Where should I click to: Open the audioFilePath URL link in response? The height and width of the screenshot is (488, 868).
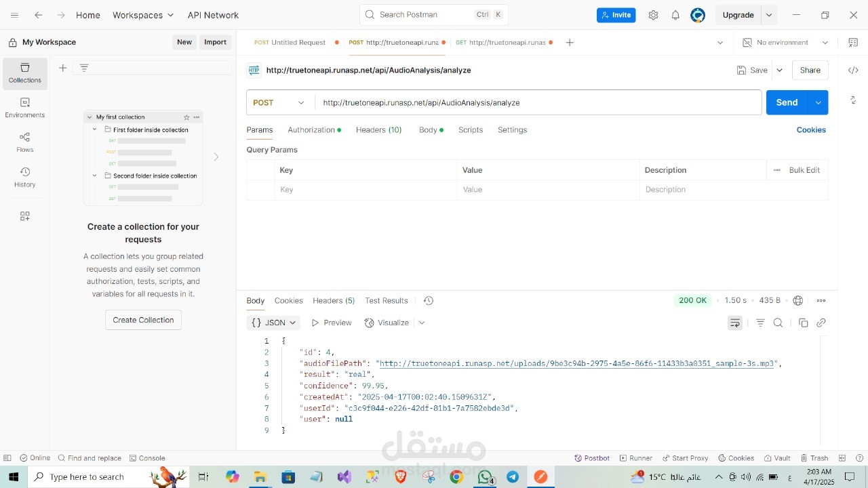pyautogui.click(x=577, y=364)
